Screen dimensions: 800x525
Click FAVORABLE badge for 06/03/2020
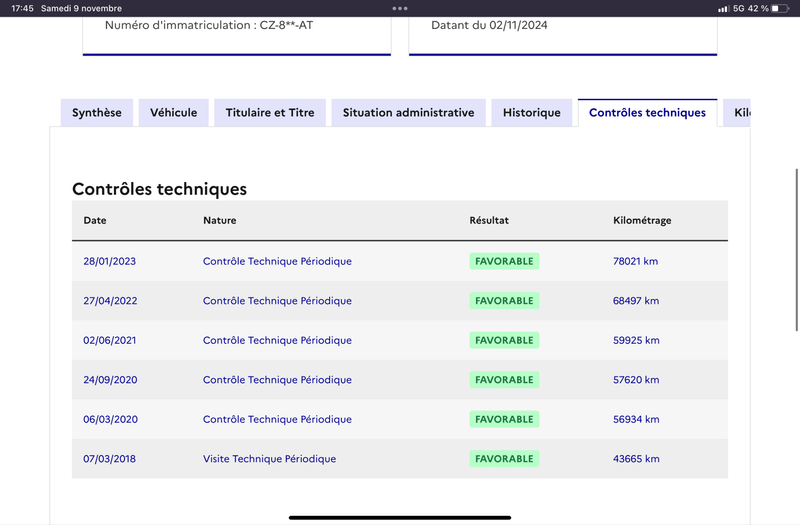pos(504,419)
